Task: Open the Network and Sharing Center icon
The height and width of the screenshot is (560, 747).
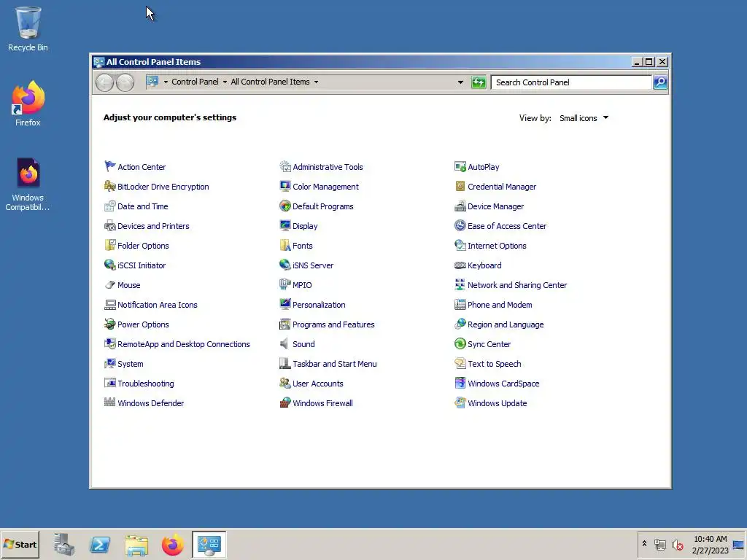Action: [460, 285]
